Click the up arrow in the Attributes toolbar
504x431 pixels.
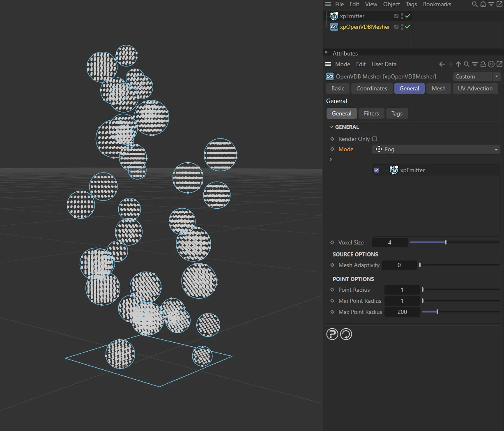click(458, 65)
